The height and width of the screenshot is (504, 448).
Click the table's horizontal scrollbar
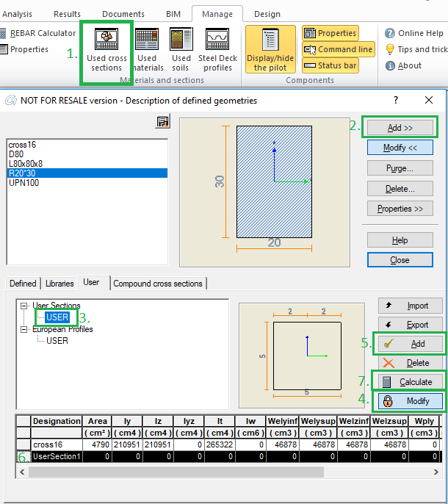[x=220, y=472]
